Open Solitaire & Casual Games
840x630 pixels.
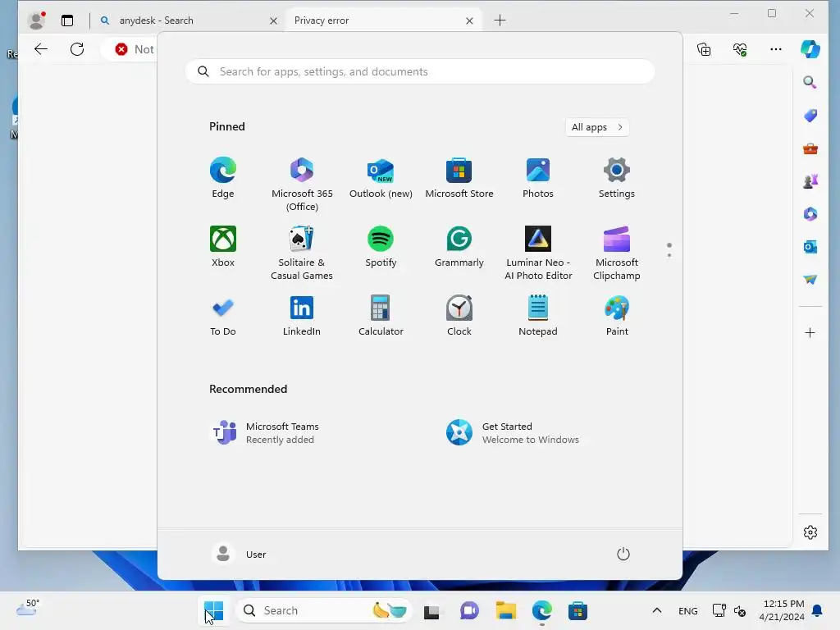(x=302, y=253)
